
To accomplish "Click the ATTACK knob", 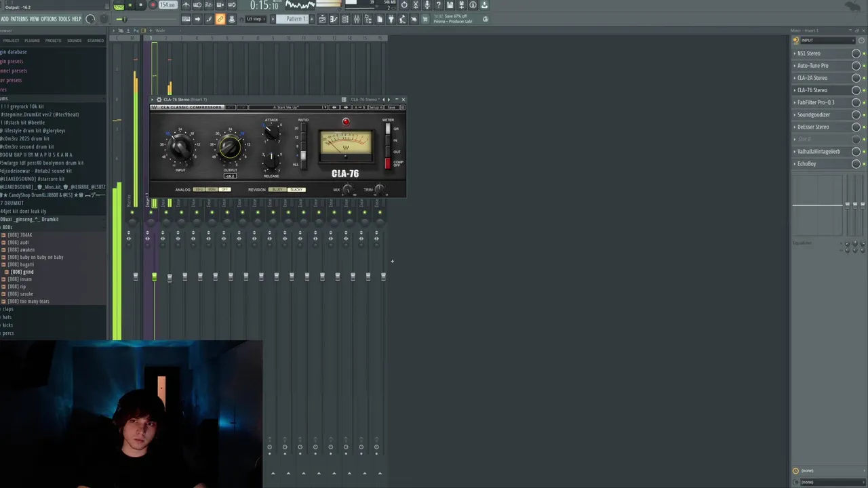I will (271, 131).
